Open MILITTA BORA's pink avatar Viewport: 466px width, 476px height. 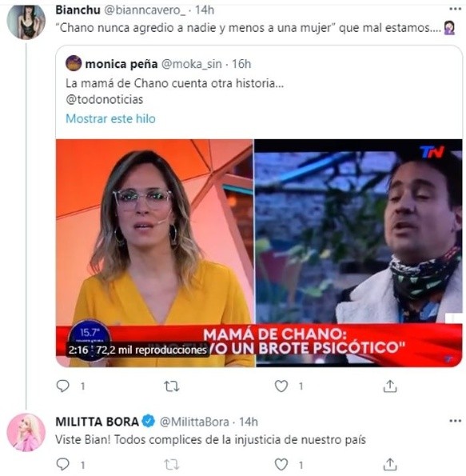click(x=26, y=432)
